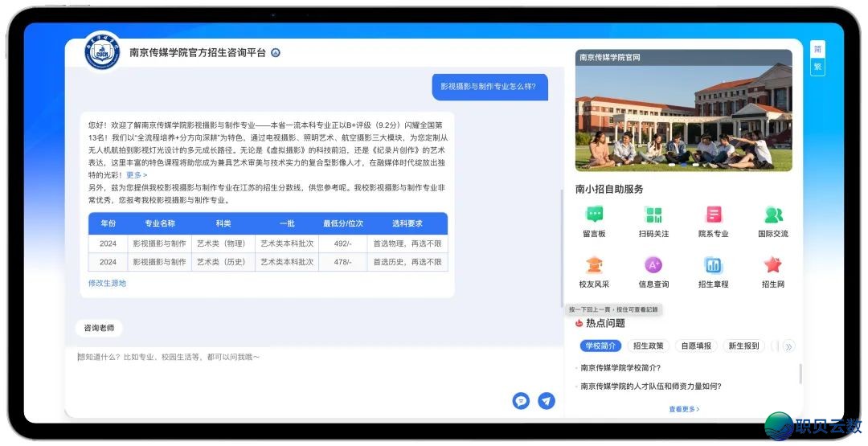Expand more hot-question tabs with double chevron
Screen dimensions: 868x446
(x=789, y=346)
